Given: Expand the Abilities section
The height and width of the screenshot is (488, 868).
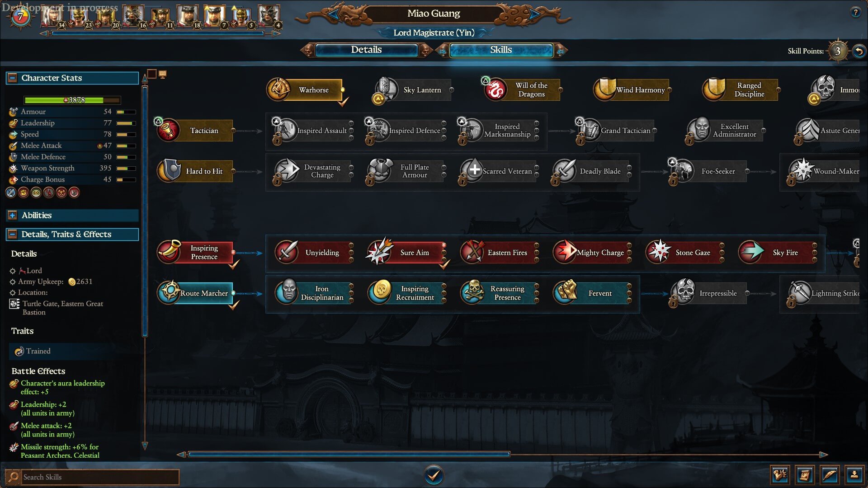Looking at the screenshot, I should [x=13, y=216].
